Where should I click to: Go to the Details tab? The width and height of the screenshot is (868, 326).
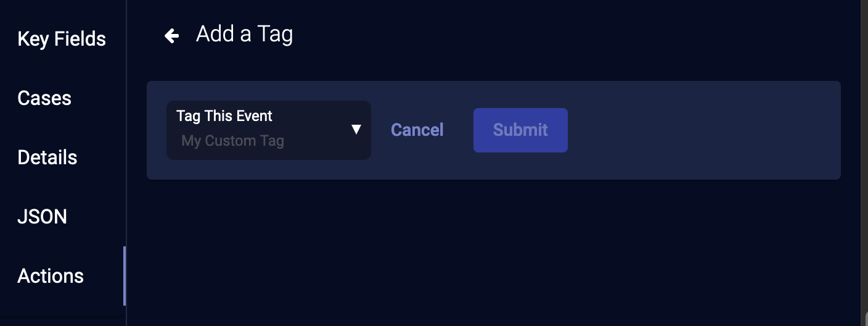point(47,157)
